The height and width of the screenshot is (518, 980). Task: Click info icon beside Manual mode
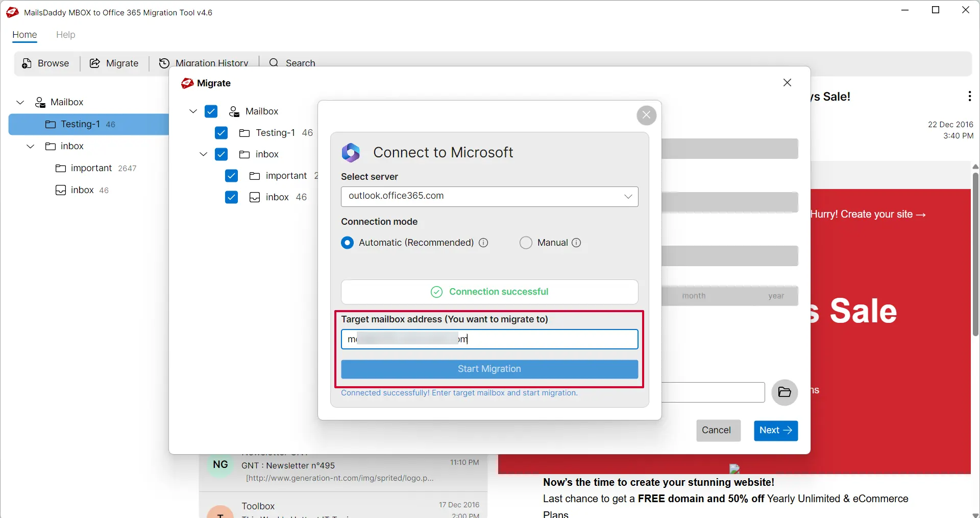[x=577, y=243]
